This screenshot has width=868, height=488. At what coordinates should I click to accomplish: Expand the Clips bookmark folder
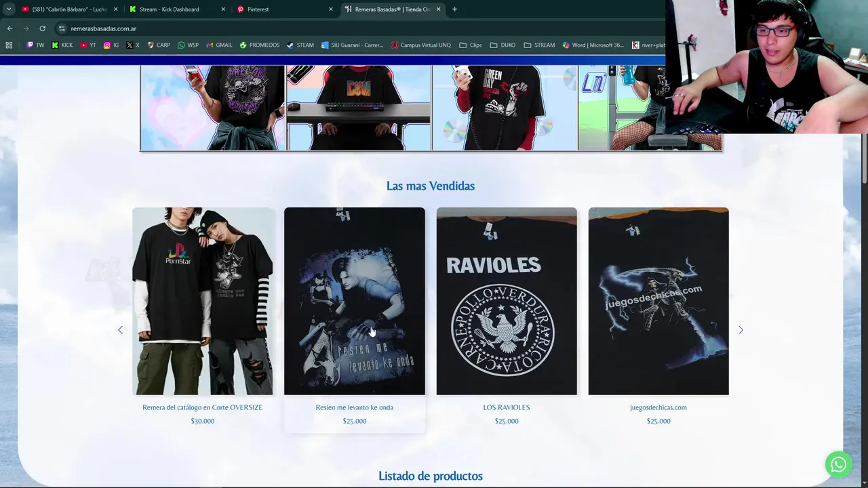(470, 45)
